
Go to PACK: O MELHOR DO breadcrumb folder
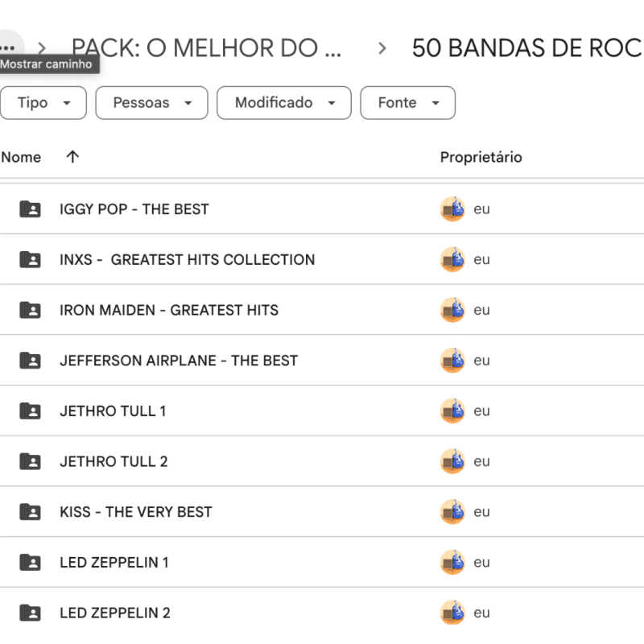[206, 48]
